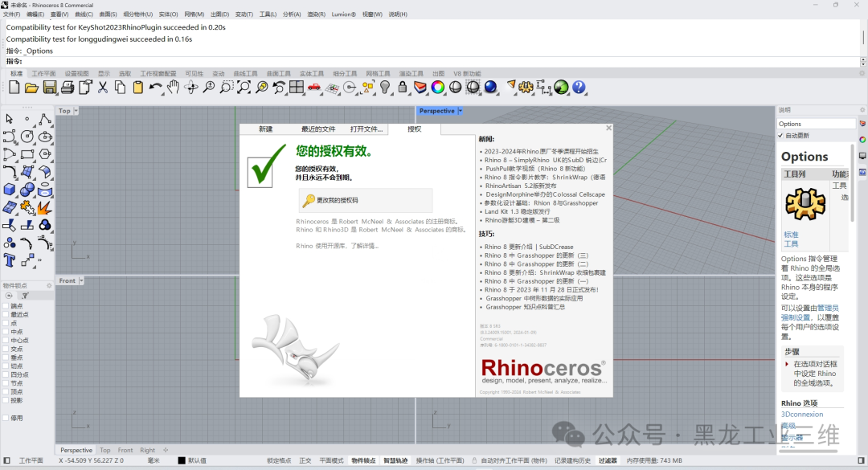Viewport: 868px width, 470px height.
Task: Click the light bulb visibility icon
Action: click(385, 88)
